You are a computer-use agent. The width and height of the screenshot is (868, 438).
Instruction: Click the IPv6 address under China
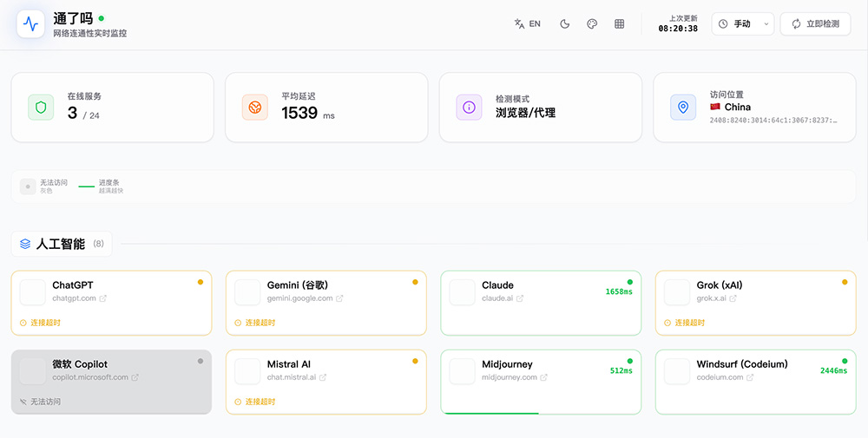pyautogui.click(x=774, y=120)
